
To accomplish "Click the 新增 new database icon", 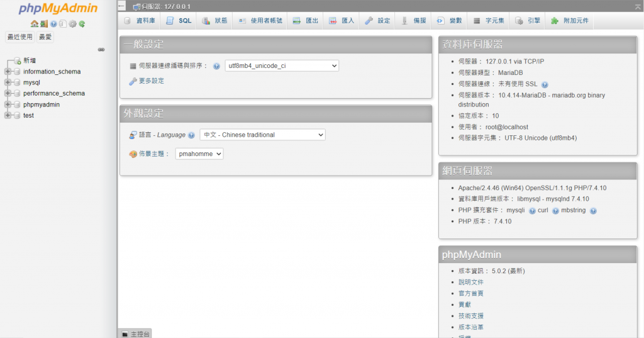I will pyautogui.click(x=18, y=60).
